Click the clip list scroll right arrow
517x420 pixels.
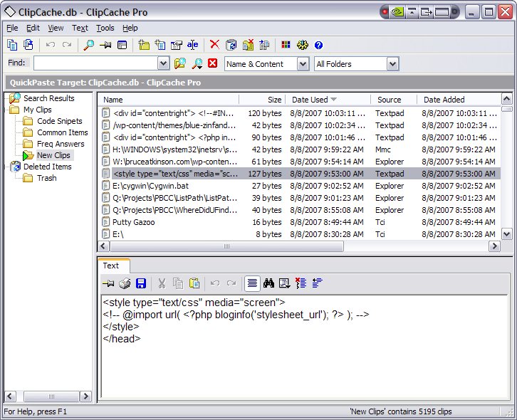point(494,246)
